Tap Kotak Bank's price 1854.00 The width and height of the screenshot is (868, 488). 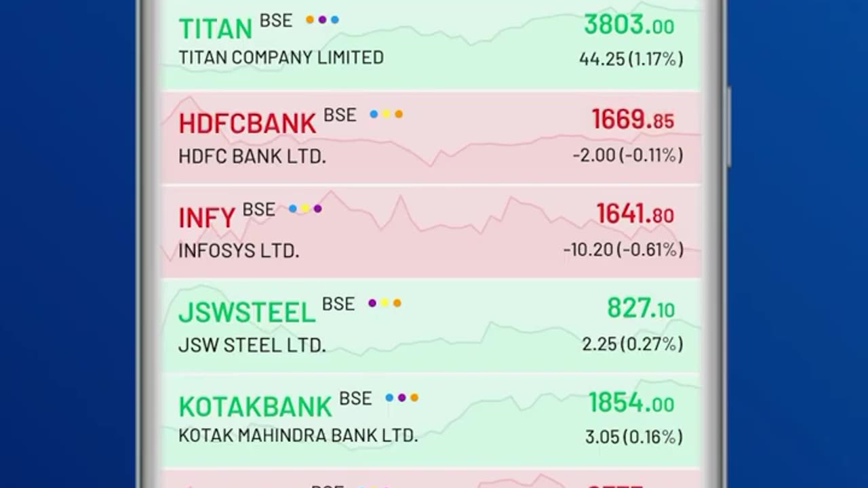[x=631, y=403]
